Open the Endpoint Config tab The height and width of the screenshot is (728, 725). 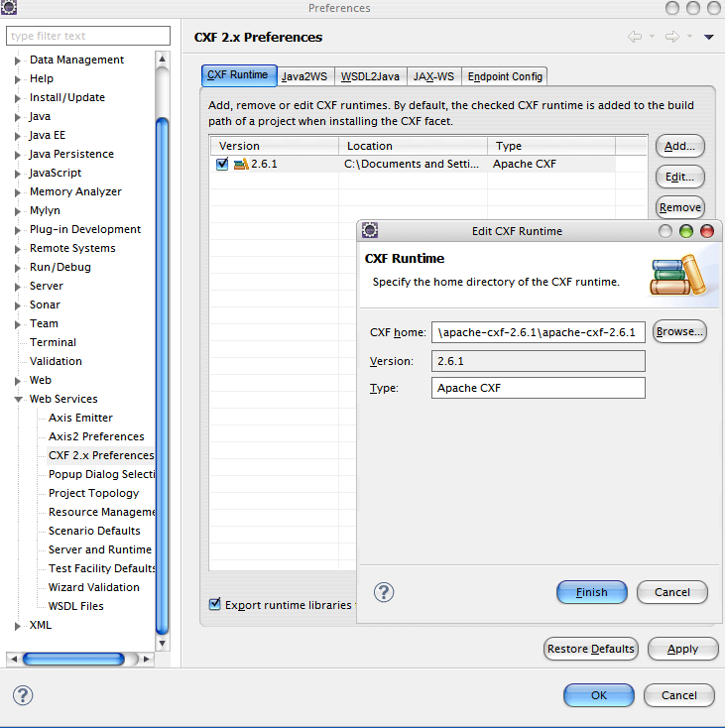pos(505,76)
